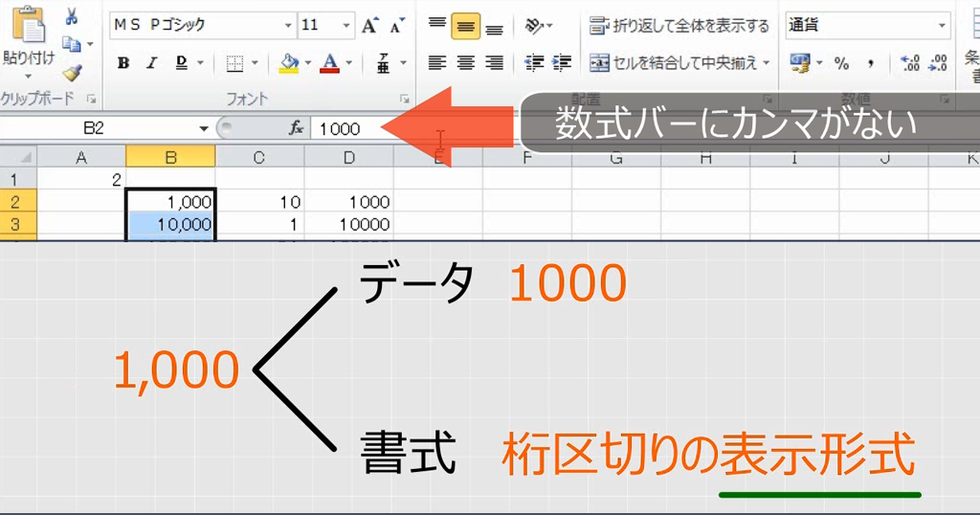Viewport: 980px width, 515px height.
Task: Increase font size with large A icon
Action: point(369,26)
